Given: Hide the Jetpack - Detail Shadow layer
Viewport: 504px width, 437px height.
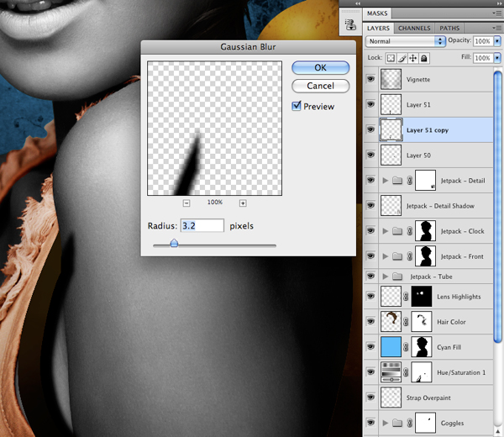Looking at the screenshot, I should click(370, 205).
